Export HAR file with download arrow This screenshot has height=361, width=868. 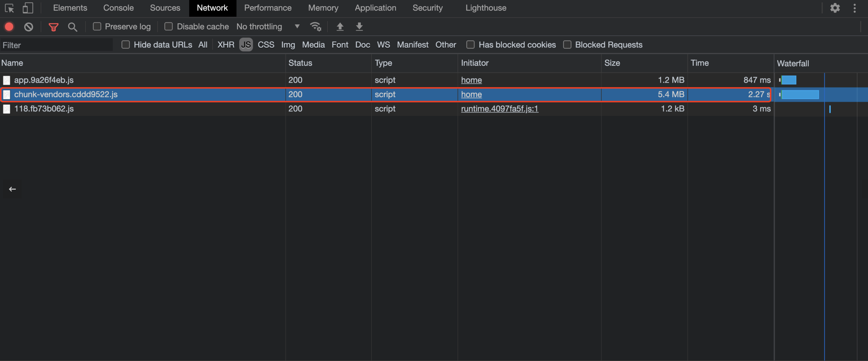click(x=359, y=27)
